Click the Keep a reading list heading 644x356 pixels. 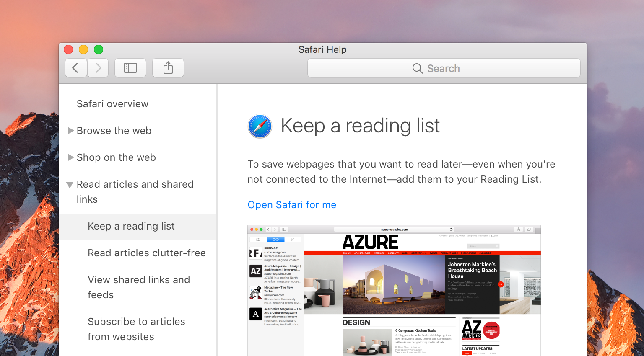click(360, 126)
